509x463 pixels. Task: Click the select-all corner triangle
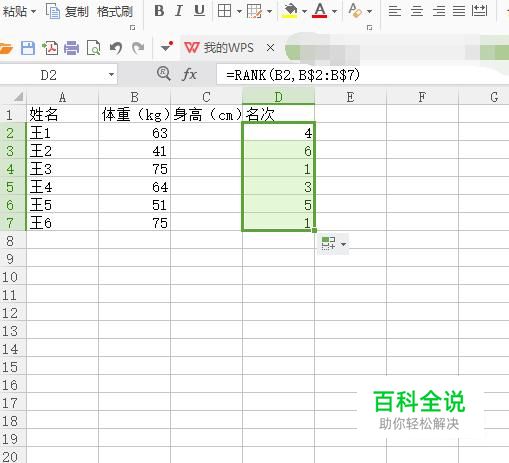click(x=18, y=96)
